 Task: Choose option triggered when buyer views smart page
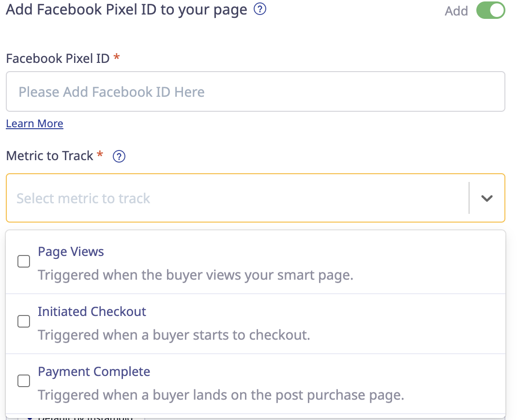[x=195, y=275]
